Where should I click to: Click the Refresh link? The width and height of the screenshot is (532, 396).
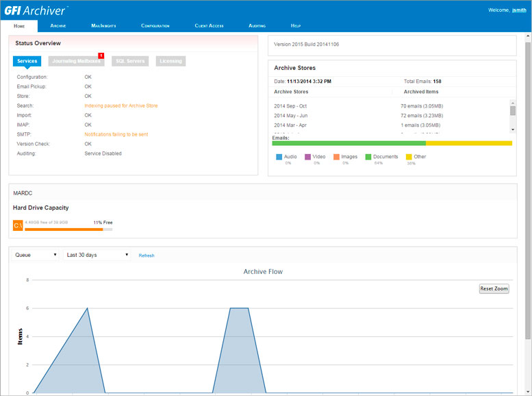click(147, 256)
